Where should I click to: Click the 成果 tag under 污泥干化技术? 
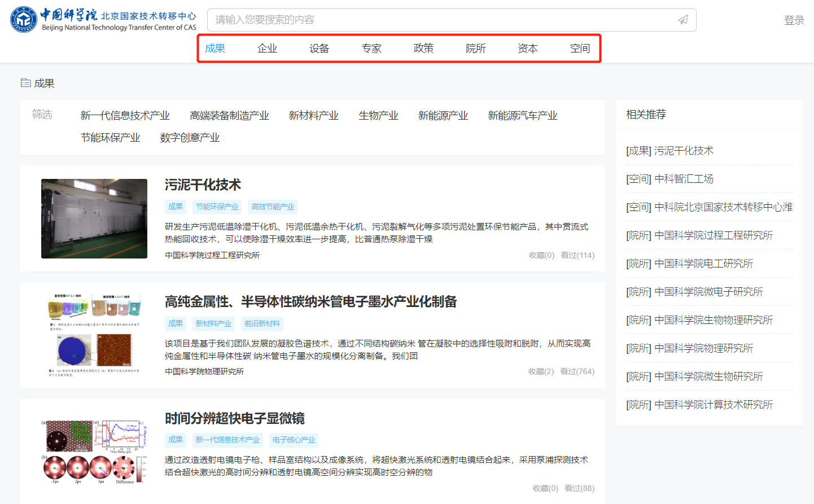[x=176, y=207]
